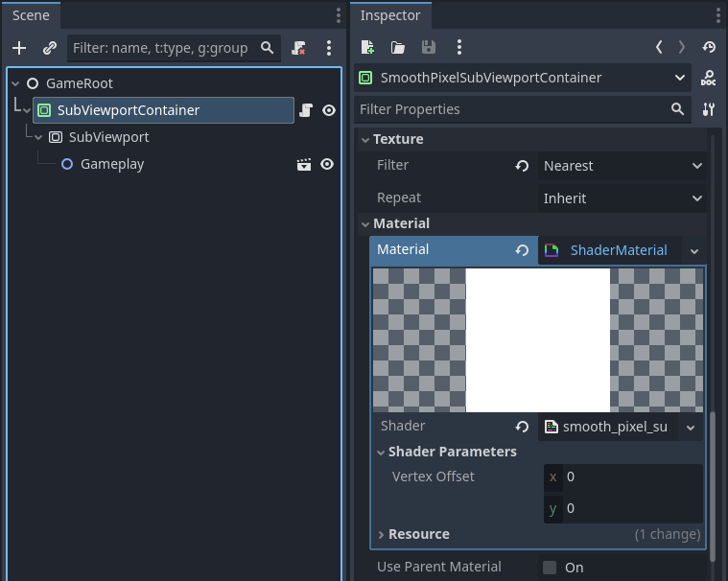Screen dimensions: 728x581
Task: Open Shader resource dropdown arrow
Action: pos(691,428)
